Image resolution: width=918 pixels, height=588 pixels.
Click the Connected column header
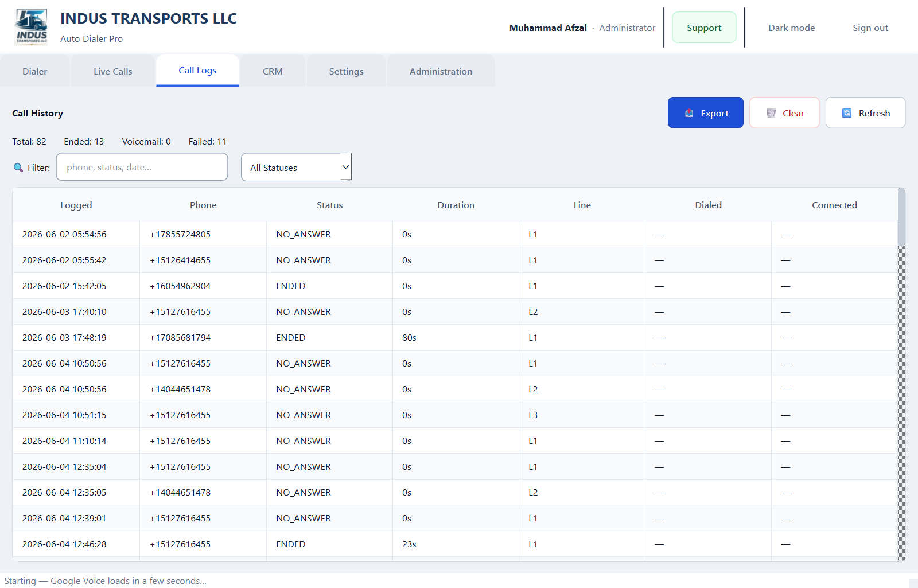pyautogui.click(x=834, y=205)
